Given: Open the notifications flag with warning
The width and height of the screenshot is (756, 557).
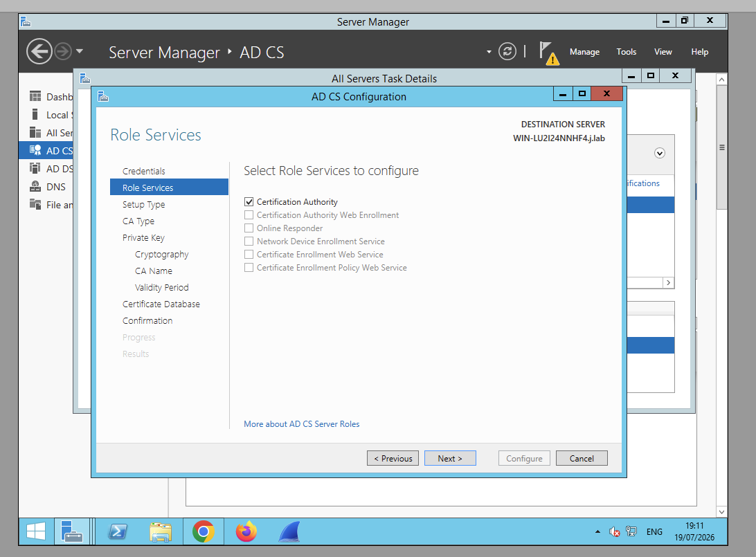Looking at the screenshot, I should 549,53.
